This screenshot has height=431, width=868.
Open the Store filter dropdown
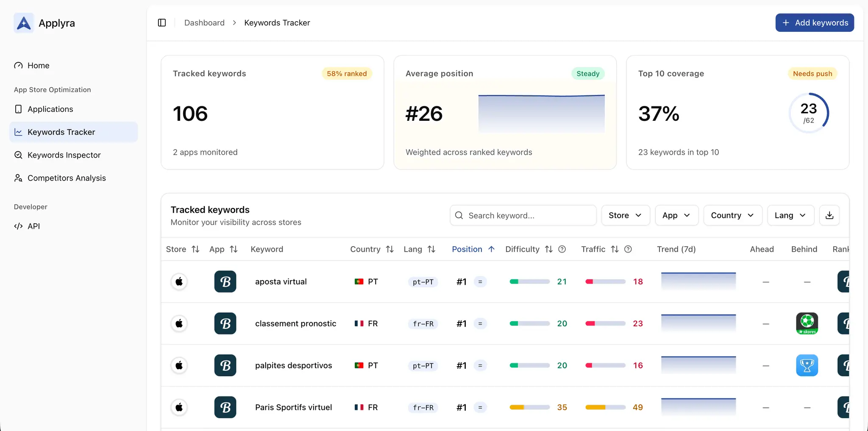pos(626,216)
